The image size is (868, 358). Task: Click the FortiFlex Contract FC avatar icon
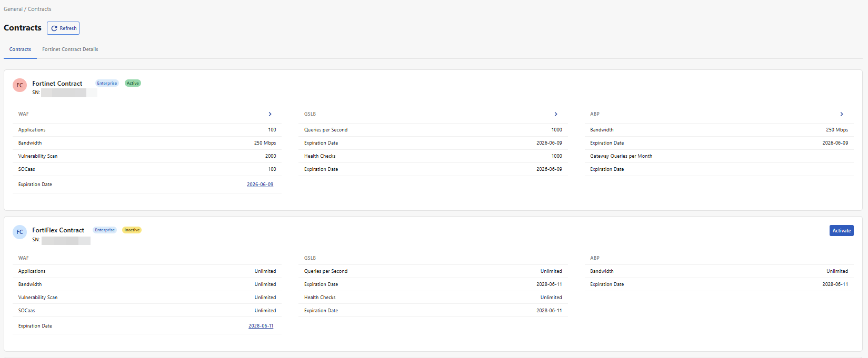(x=19, y=232)
